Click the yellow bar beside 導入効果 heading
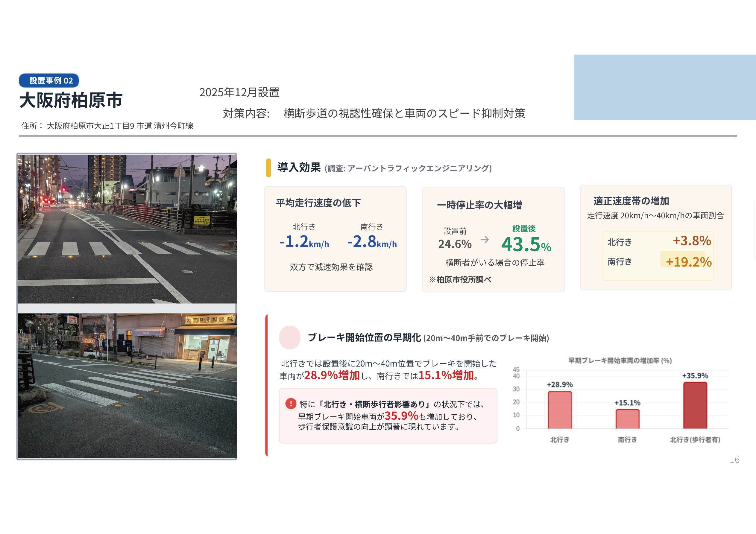 pyautogui.click(x=268, y=168)
